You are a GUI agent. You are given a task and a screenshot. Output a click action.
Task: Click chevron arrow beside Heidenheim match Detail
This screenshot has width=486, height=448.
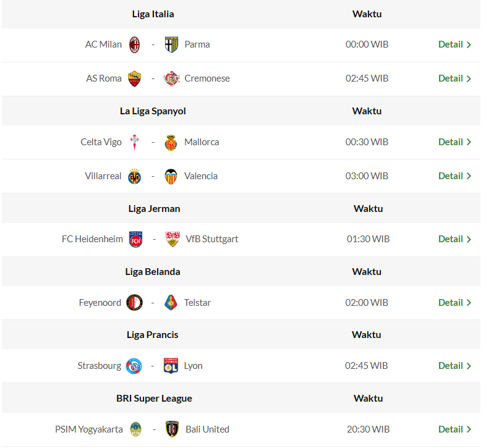tap(469, 239)
